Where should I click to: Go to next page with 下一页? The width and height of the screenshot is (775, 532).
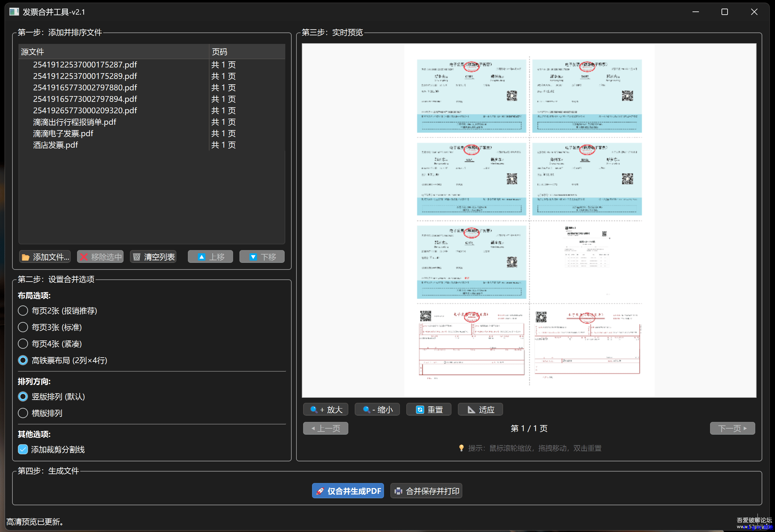click(x=732, y=428)
